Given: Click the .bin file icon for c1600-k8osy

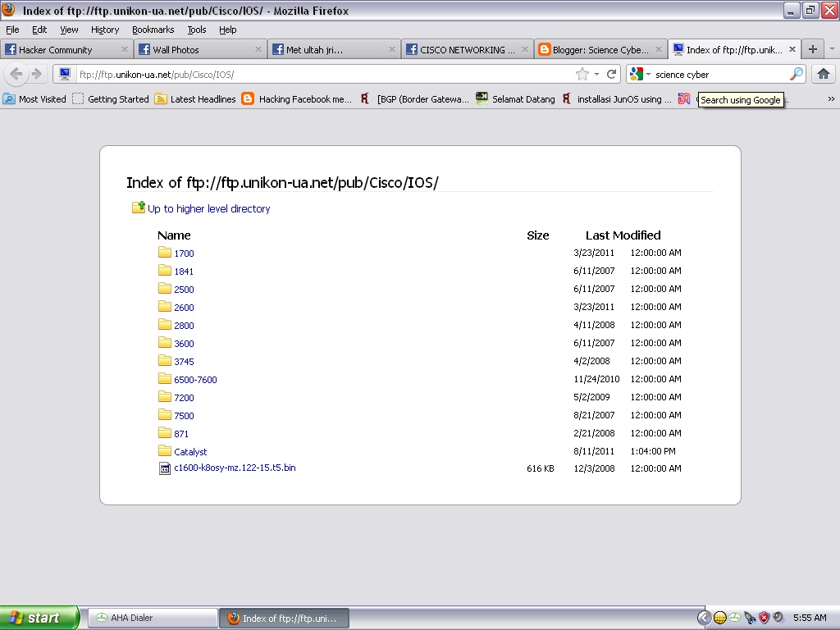Looking at the screenshot, I should [x=165, y=468].
